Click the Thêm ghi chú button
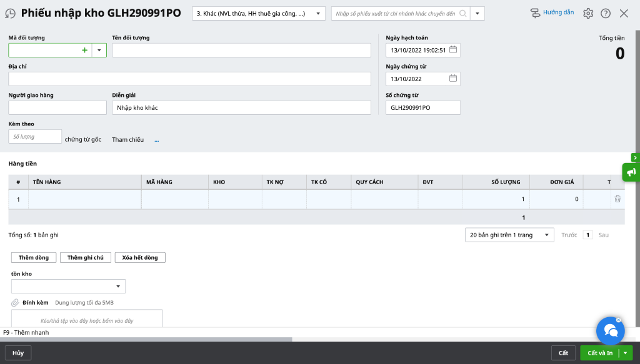The image size is (640, 364). tap(85, 258)
